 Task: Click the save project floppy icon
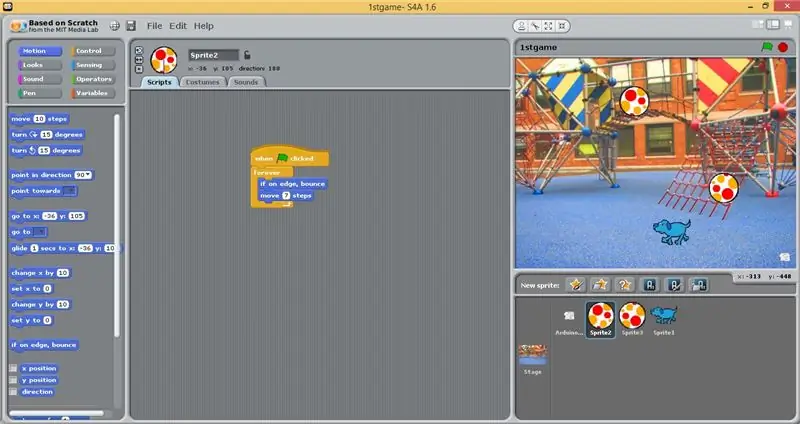tap(131, 26)
